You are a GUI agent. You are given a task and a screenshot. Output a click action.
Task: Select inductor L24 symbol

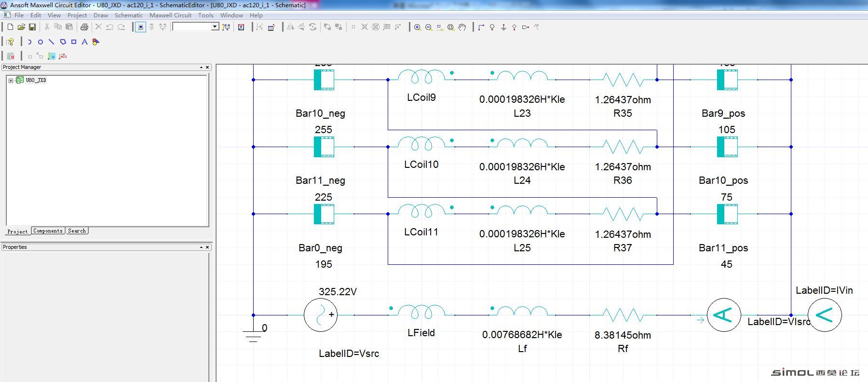pos(522,144)
